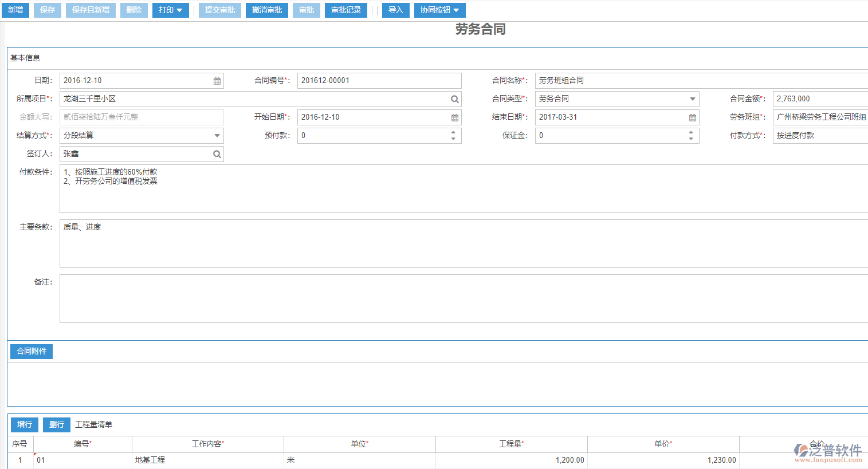Decrease the 保证金 value with down arrow
Image resolution: width=868 pixels, height=469 pixels.
(x=691, y=139)
